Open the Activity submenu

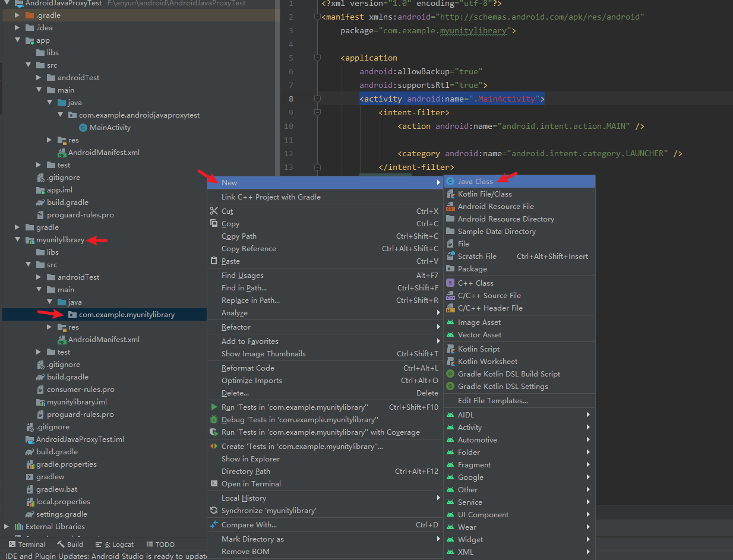[519, 428]
